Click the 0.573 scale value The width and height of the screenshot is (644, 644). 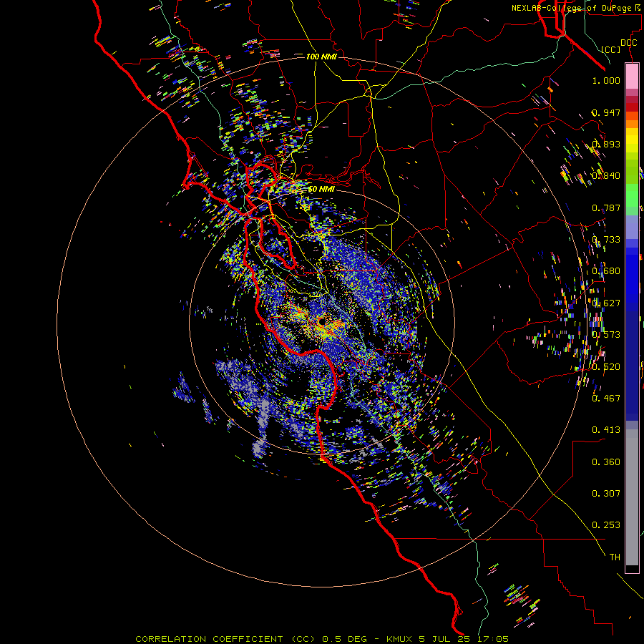(x=606, y=335)
